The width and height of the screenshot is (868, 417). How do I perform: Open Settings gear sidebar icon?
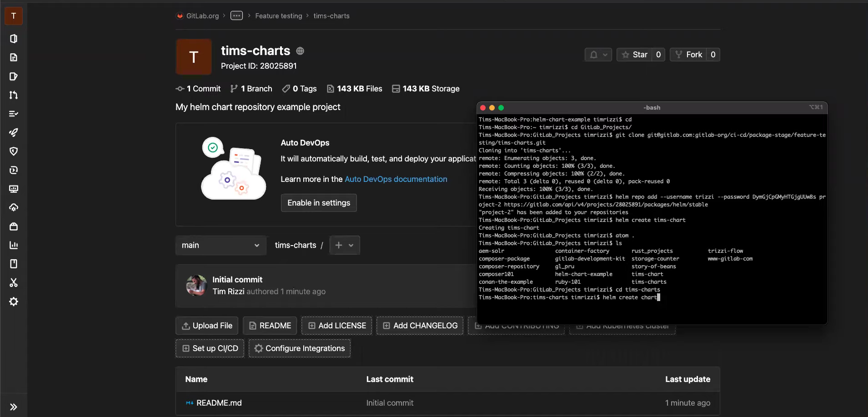(x=14, y=301)
